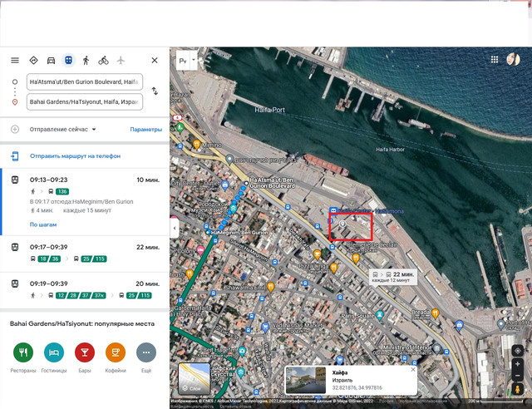Show coffee shops 'Кофейни' nearby
Viewport: 532px width, 409px height.
[116, 352]
